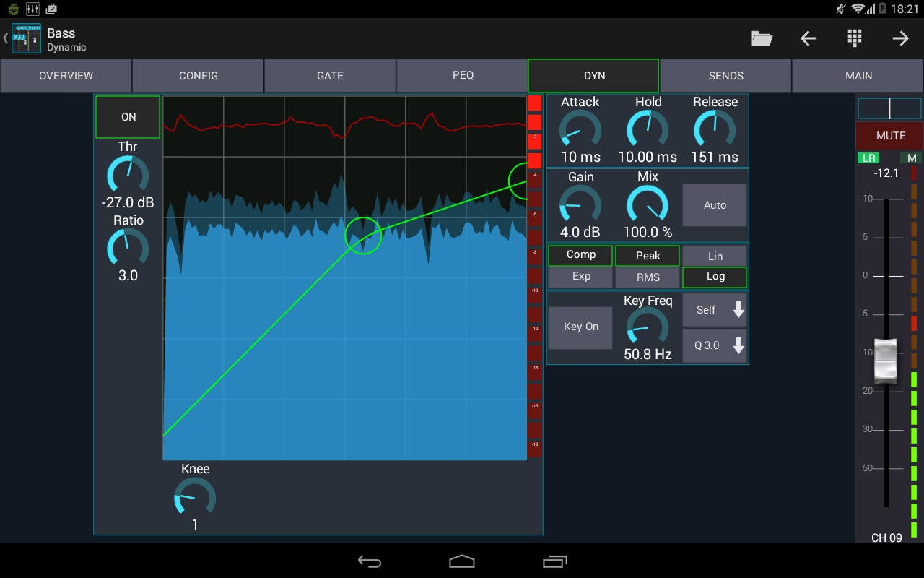The height and width of the screenshot is (578, 924).
Task: Enable Exp expander mode
Action: (x=580, y=277)
